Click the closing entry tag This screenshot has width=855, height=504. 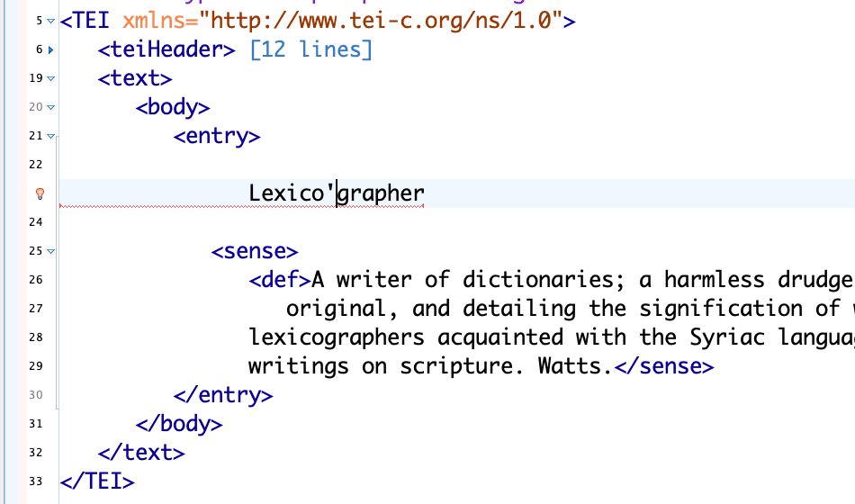[x=223, y=395]
